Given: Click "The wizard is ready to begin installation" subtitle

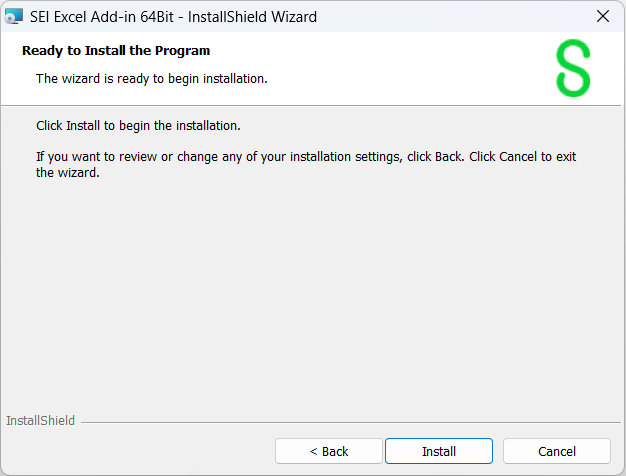Looking at the screenshot, I should pos(151,78).
